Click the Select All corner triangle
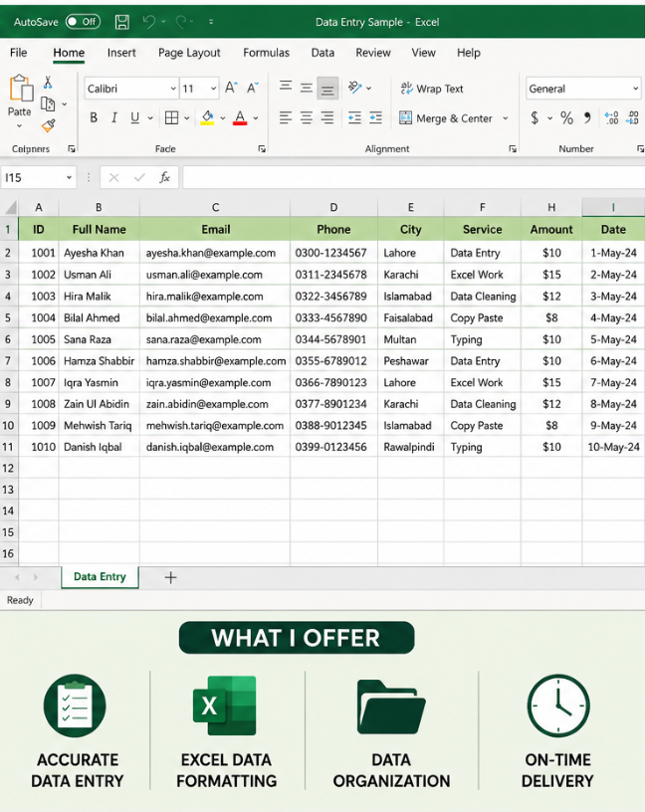 pos(10,207)
